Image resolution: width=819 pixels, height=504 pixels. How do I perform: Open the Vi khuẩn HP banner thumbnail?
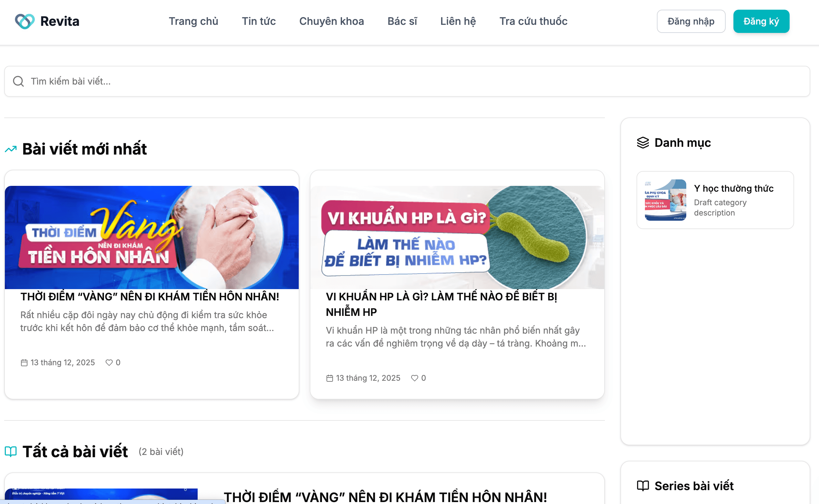[457, 237]
